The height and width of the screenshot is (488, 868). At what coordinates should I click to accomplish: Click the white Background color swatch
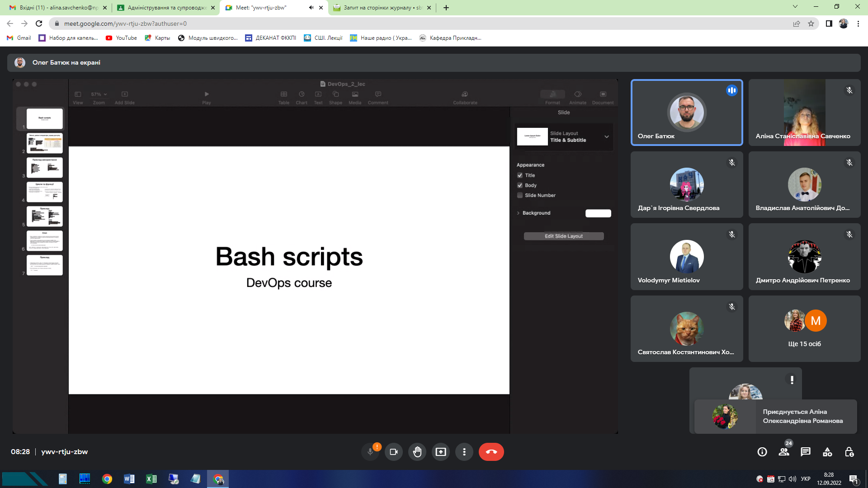598,213
